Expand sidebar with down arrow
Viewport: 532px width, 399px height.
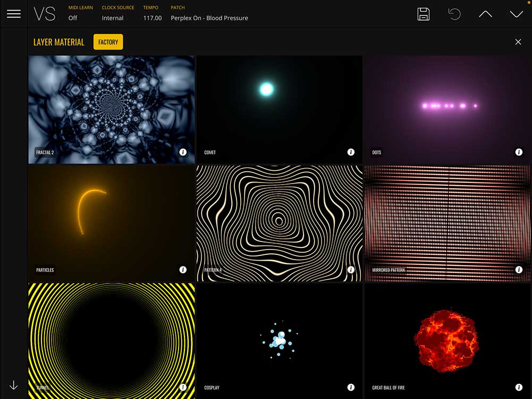[x=14, y=385]
